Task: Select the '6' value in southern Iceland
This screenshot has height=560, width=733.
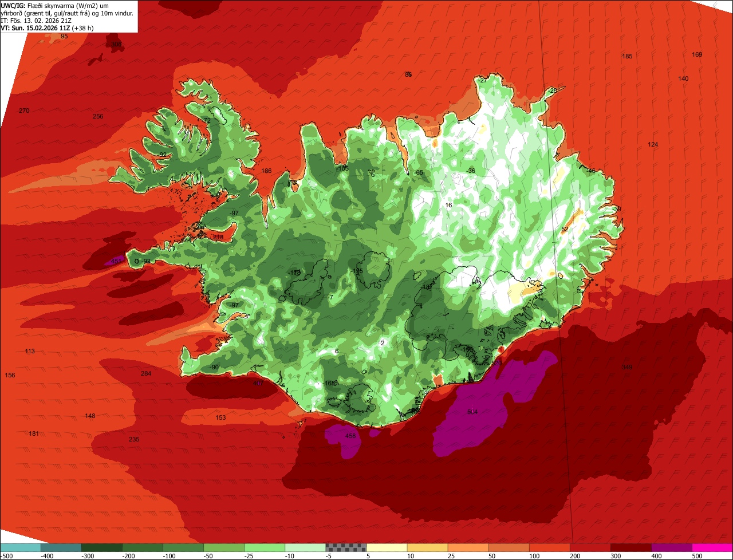Action: (337, 351)
